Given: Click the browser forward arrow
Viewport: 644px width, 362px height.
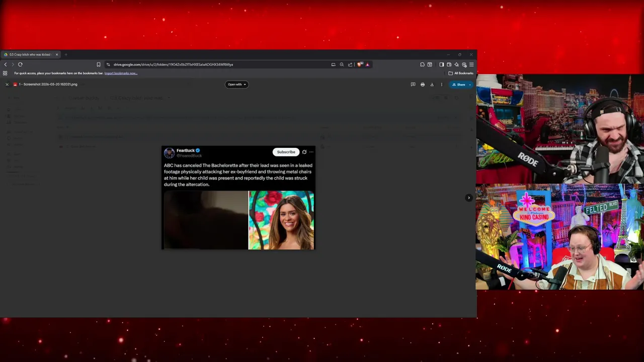Looking at the screenshot, I should click(x=13, y=64).
